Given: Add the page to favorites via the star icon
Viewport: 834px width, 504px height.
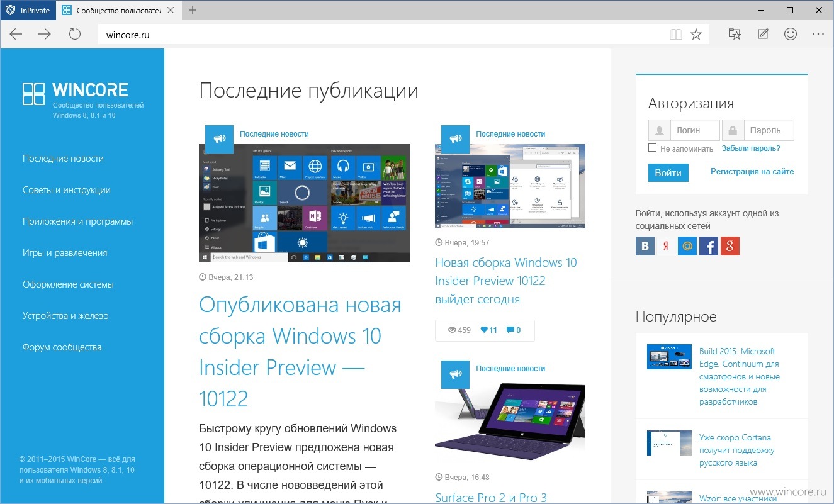Looking at the screenshot, I should [x=696, y=35].
